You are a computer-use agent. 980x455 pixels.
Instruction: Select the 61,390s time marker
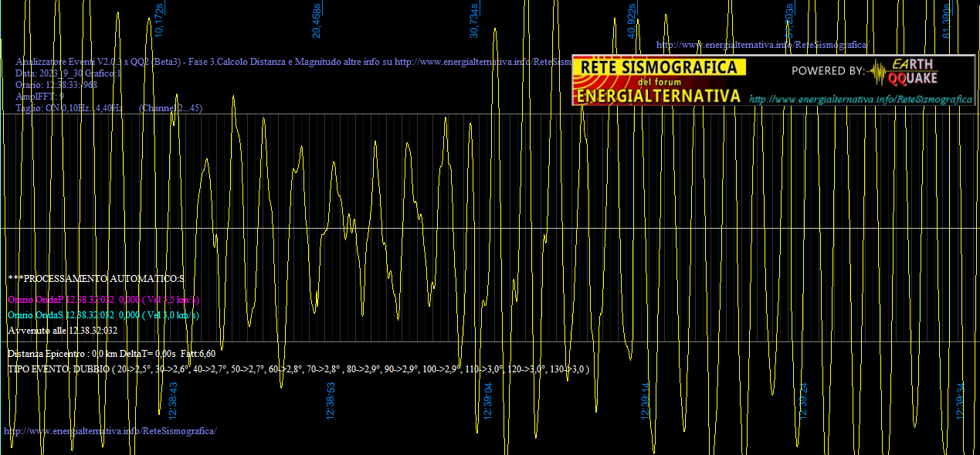[x=947, y=20]
